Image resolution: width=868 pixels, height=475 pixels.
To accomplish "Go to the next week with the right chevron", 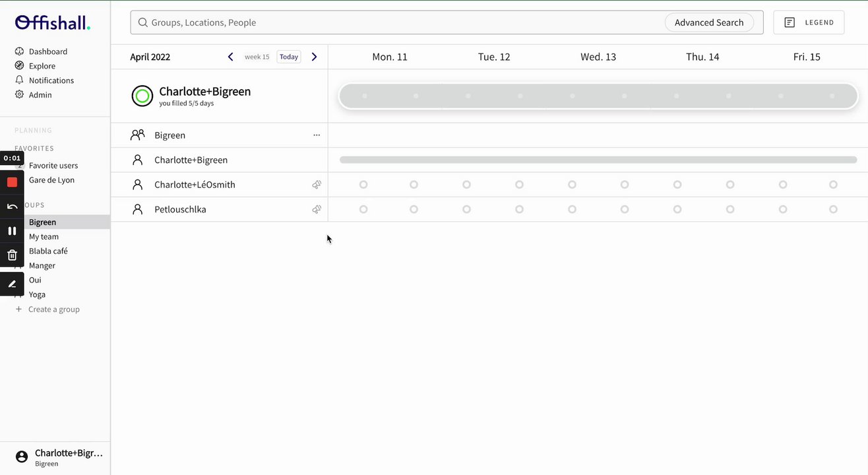I will [x=314, y=57].
